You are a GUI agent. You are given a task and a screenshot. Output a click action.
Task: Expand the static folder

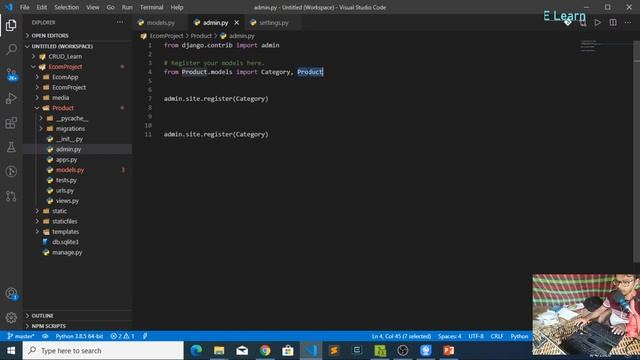coord(59,211)
